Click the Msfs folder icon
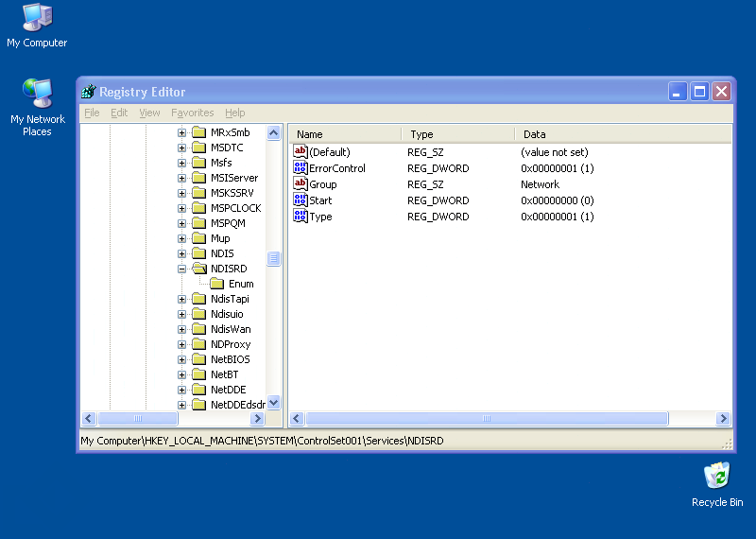756x539 pixels. (x=199, y=163)
